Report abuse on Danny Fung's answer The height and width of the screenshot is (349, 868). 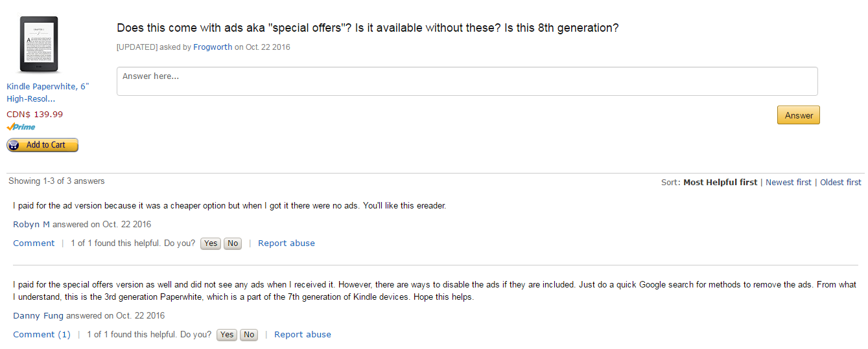303,335
